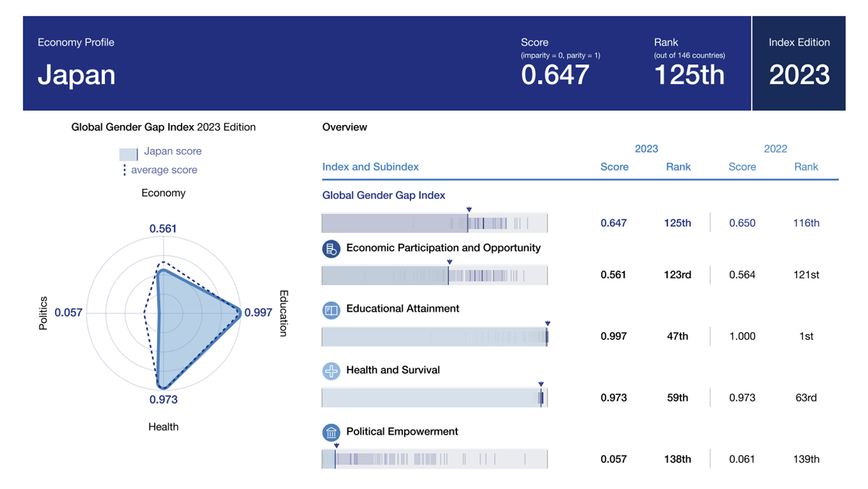Click the Health and Survival cross icon
This screenshot has width=868, height=489.
click(331, 372)
